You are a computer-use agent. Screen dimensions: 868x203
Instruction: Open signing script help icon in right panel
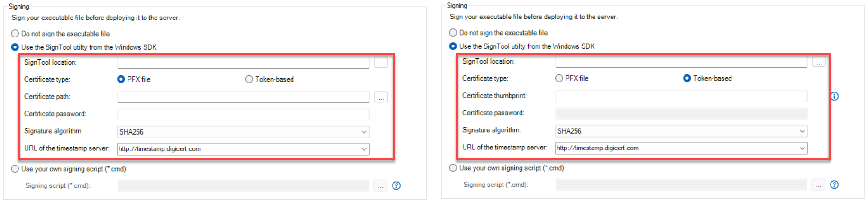[x=834, y=185]
